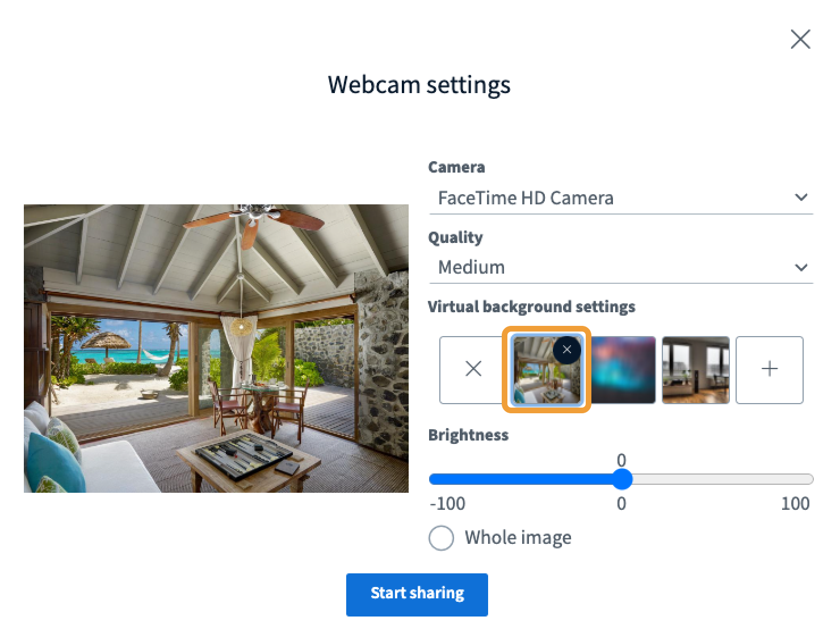This screenshot has height=629, width=840.
Task: Close the Webcam settings dialog
Action: coord(800,39)
